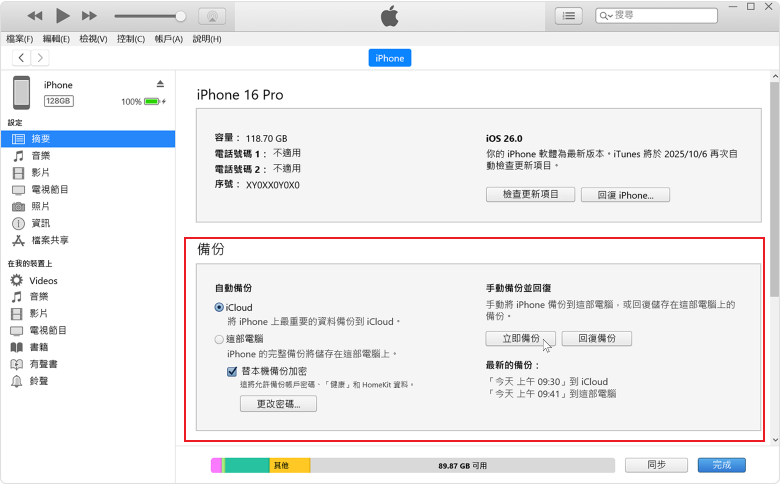The image size is (781, 484).
Task: Open the AirPlay output icon
Action: coord(212,16)
